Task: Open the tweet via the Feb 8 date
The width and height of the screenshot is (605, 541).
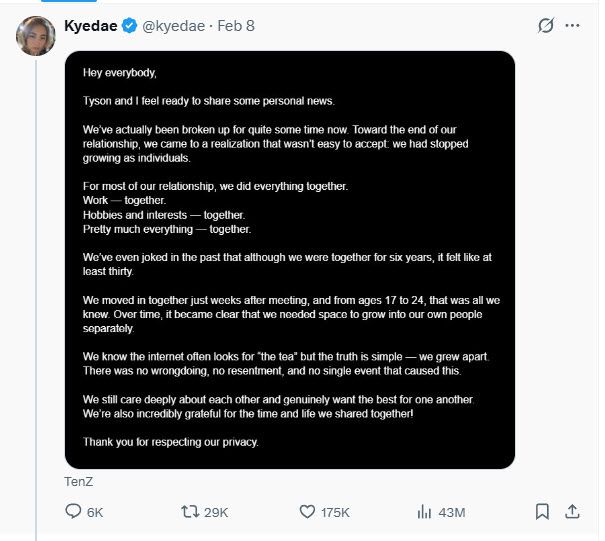Action: 236,26
